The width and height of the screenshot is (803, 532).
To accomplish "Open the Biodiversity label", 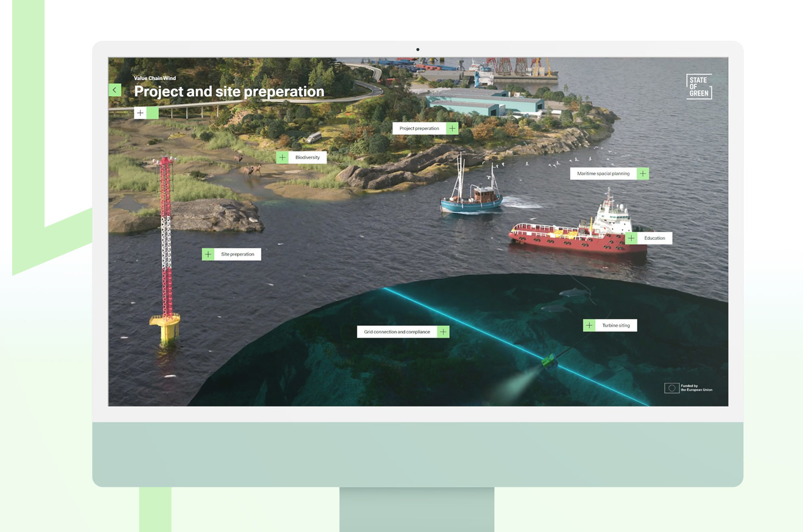I will 307,157.
